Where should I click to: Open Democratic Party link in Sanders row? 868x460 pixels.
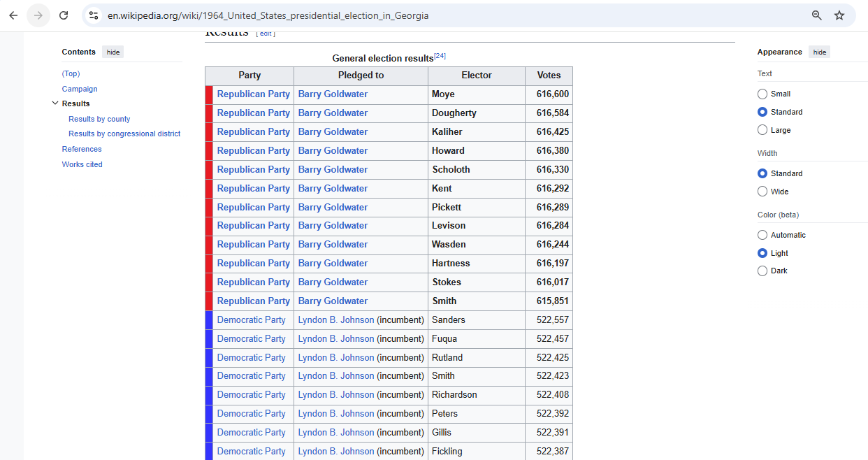click(252, 319)
